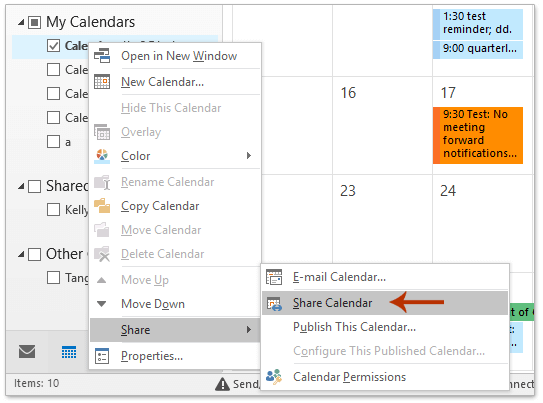
Task: Expand the Color submenu arrow
Action: point(249,156)
